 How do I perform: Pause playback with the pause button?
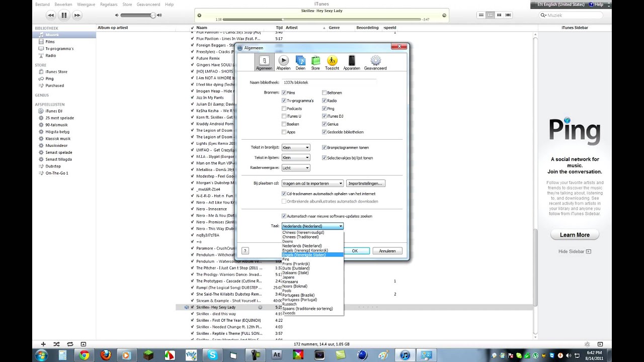coord(64,16)
